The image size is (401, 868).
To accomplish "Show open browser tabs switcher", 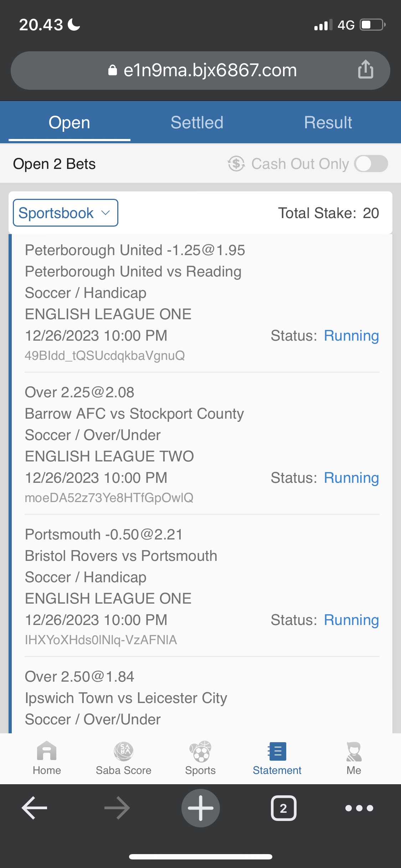I will pyautogui.click(x=283, y=808).
